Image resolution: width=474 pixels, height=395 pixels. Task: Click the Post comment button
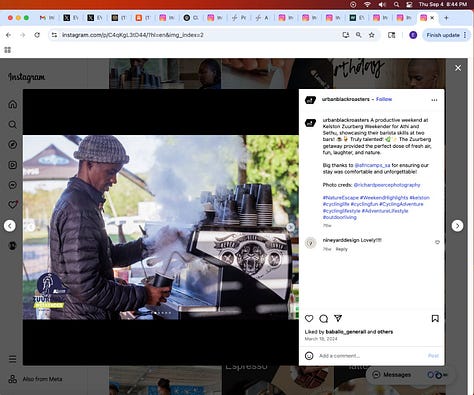pyautogui.click(x=433, y=356)
